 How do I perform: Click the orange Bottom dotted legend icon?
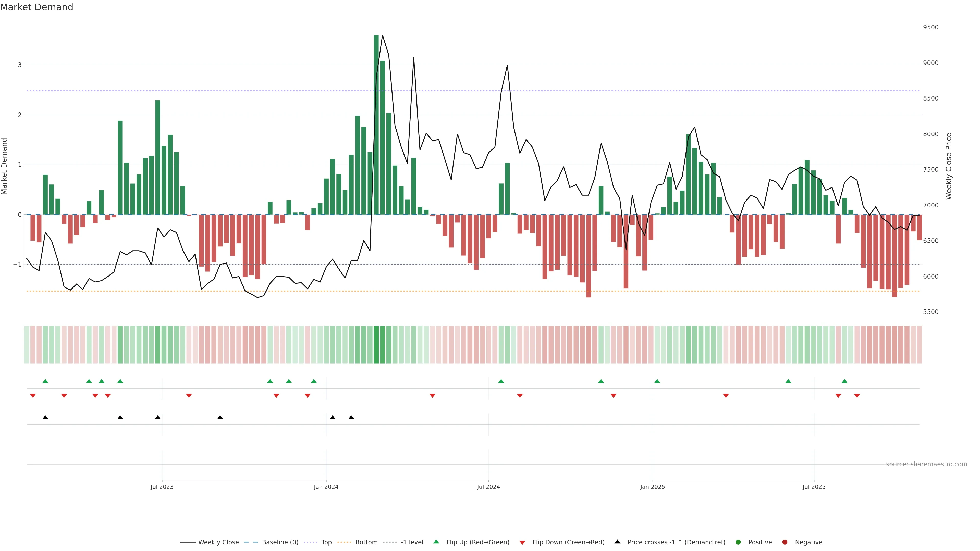(x=344, y=542)
